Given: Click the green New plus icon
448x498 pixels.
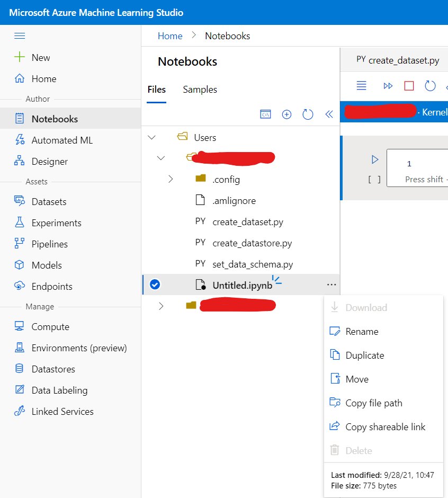Looking at the screenshot, I should tap(20, 57).
